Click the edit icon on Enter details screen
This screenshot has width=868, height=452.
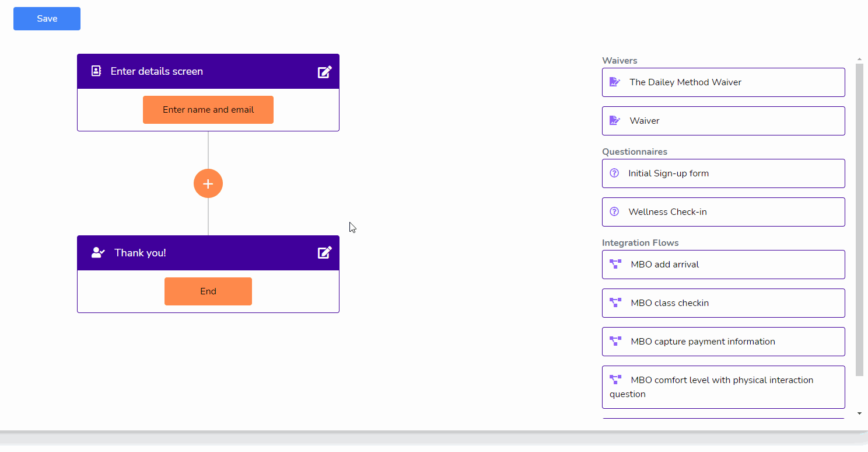(324, 72)
